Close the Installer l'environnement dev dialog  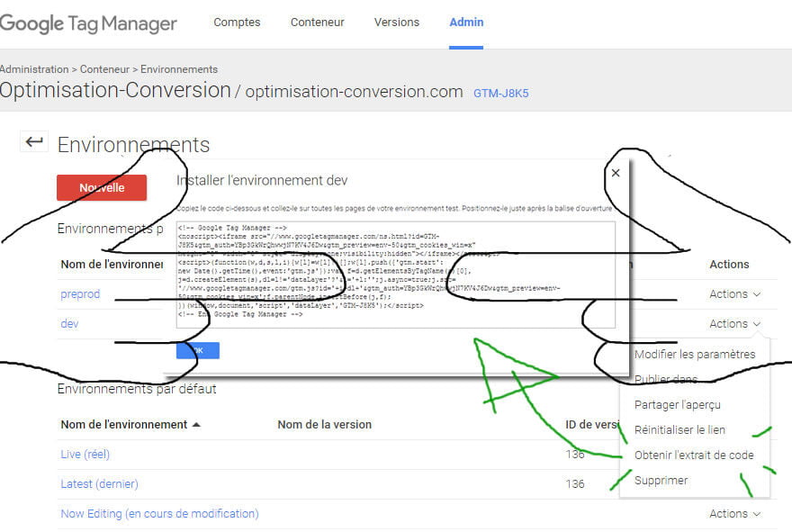(x=616, y=173)
